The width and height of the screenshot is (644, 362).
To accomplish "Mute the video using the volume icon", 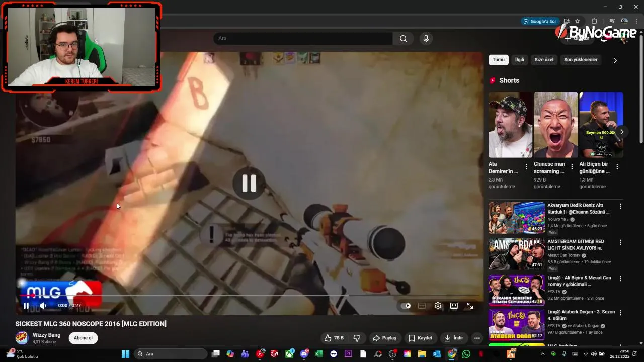I will tap(43, 305).
